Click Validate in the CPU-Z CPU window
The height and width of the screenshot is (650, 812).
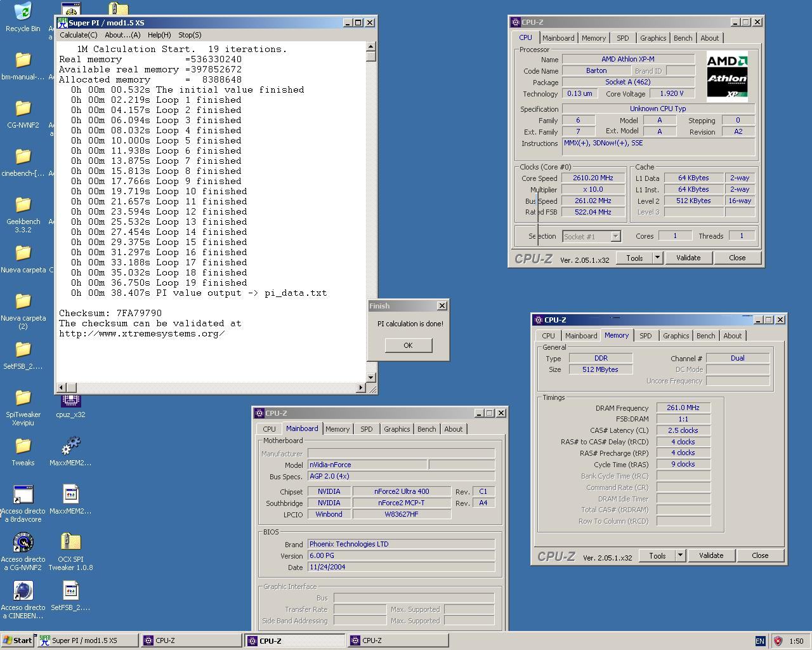click(x=688, y=258)
